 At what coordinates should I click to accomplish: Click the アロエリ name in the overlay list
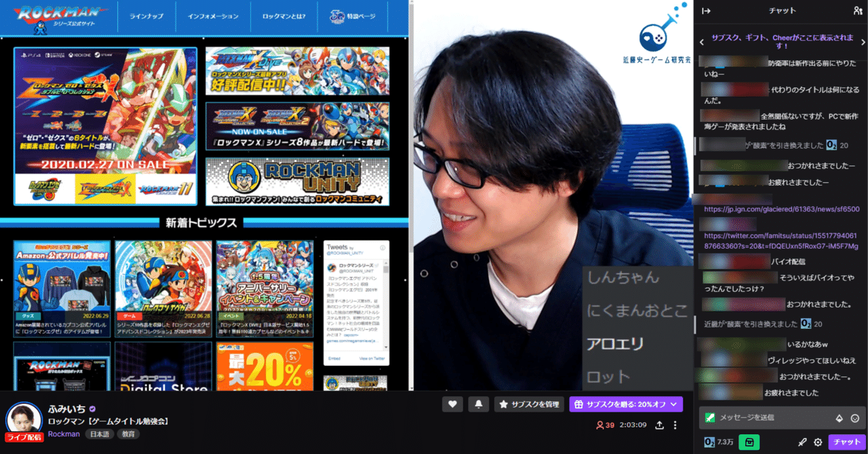pyautogui.click(x=615, y=344)
